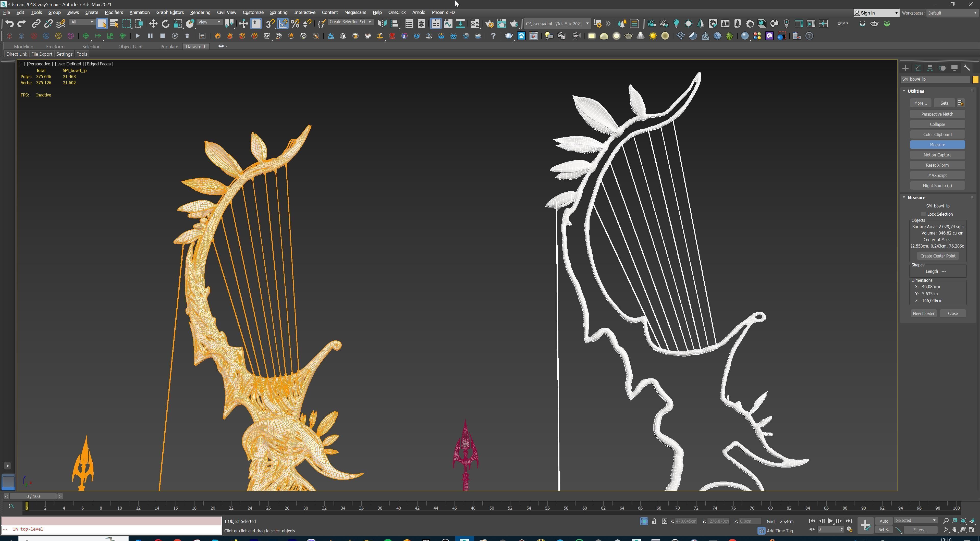
Task: Click the Reset XForm utility button
Action: click(x=937, y=165)
